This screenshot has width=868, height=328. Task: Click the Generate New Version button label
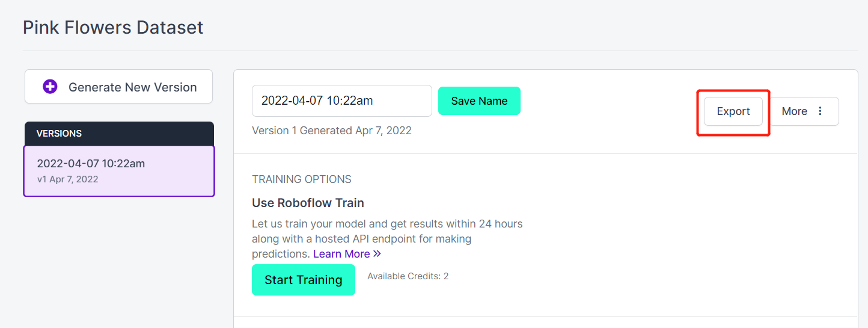click(133, 87)
